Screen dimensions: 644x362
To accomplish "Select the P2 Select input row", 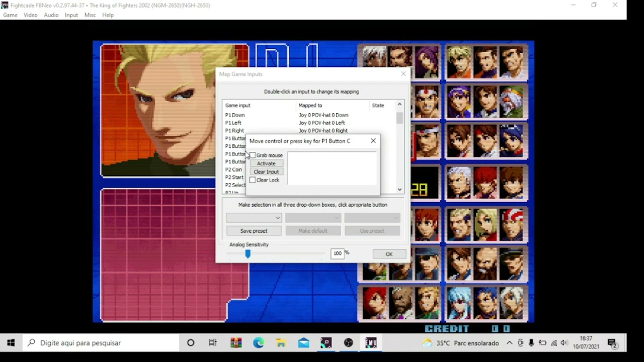I will (235, 185).
